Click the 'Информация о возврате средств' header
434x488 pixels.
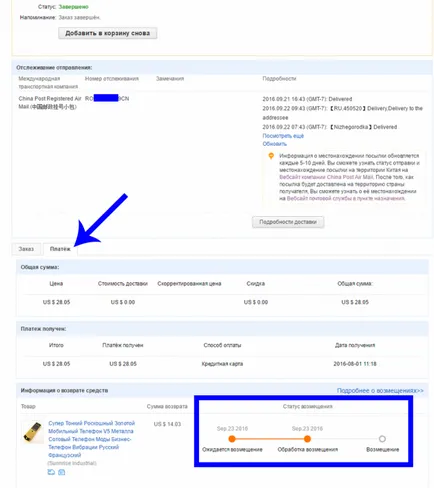click(64, 390)
